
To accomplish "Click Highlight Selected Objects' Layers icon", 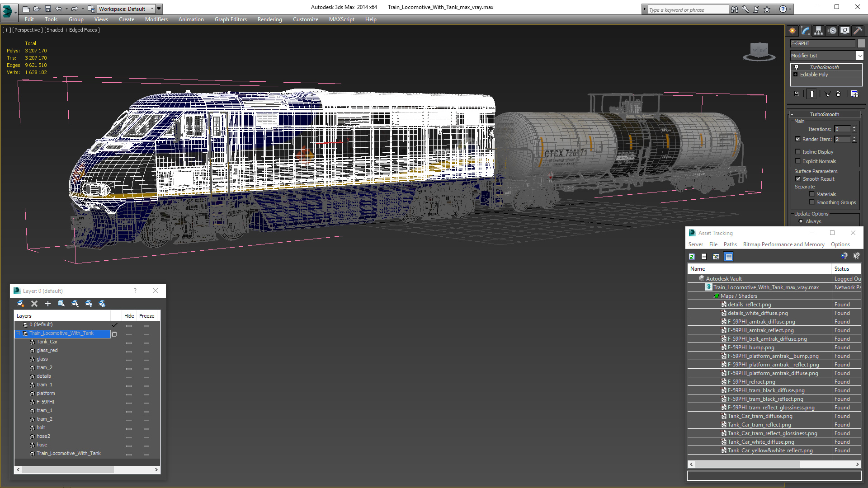I will click(75, 304).
